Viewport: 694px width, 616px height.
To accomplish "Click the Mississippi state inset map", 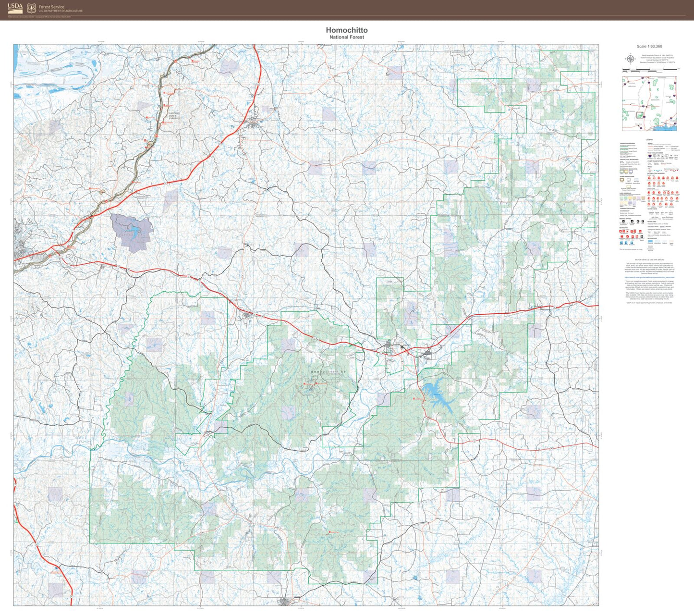I will click(x=649, y=104).
